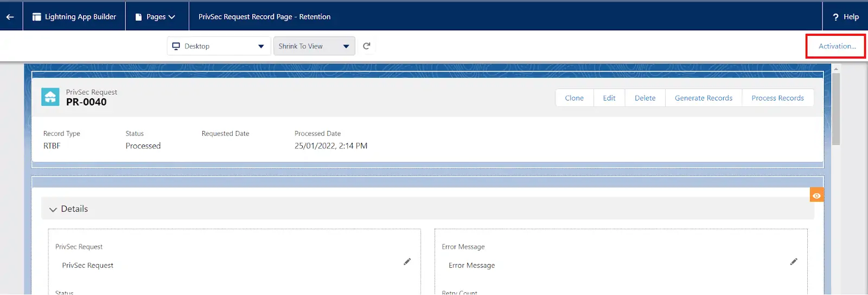
Task: Click the vertical scrollbar thumb
Action: [836, 109]
